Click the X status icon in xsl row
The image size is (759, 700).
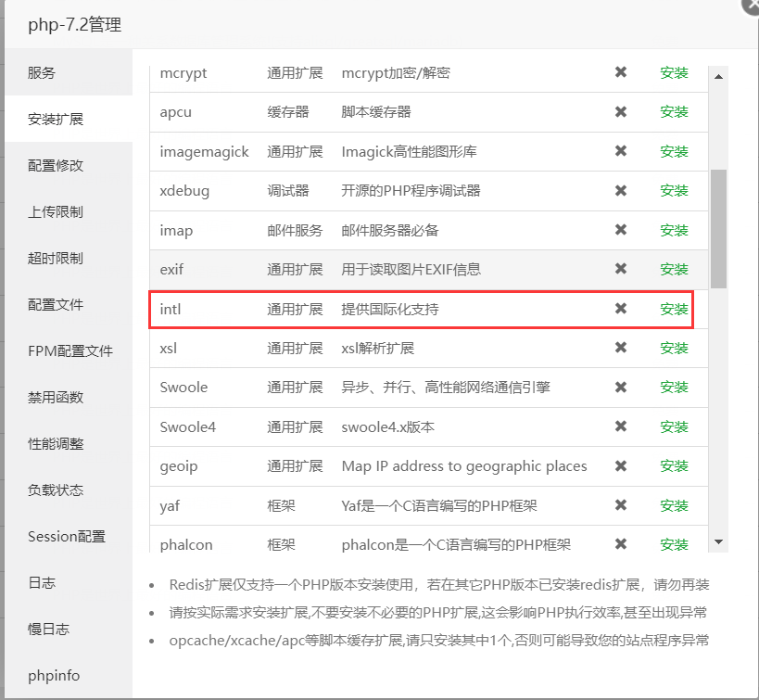tap(621, 348)
